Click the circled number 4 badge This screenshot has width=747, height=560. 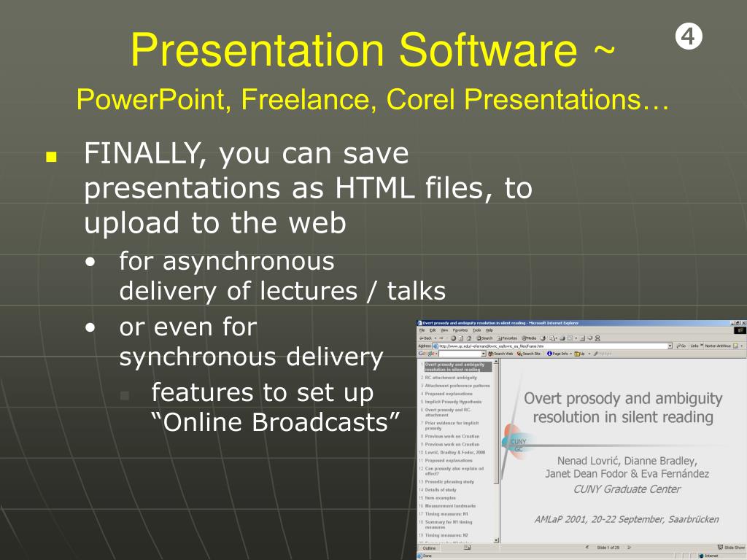(689, 36)
